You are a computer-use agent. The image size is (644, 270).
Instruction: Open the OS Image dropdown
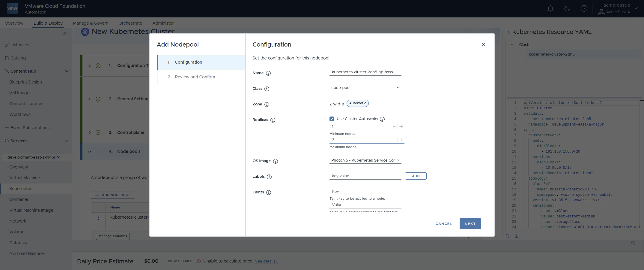click(x=365, y=160)
